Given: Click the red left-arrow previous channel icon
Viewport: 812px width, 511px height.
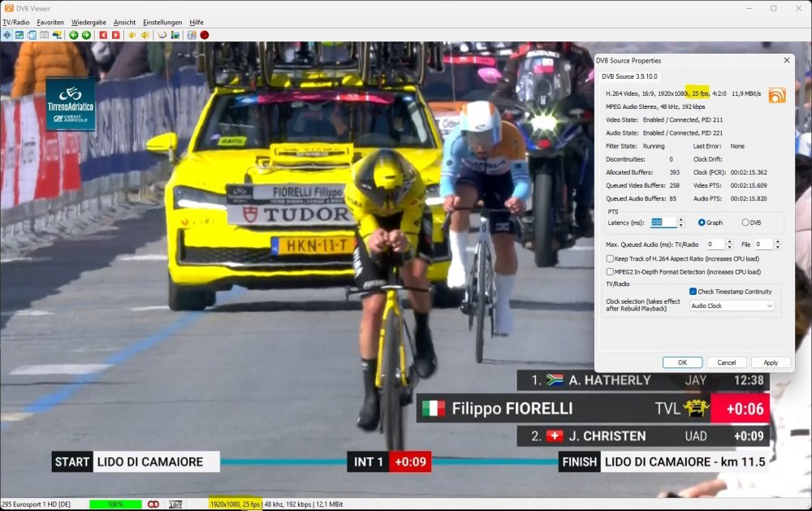Looking at the screenshot, I should (x=103, y=35).
